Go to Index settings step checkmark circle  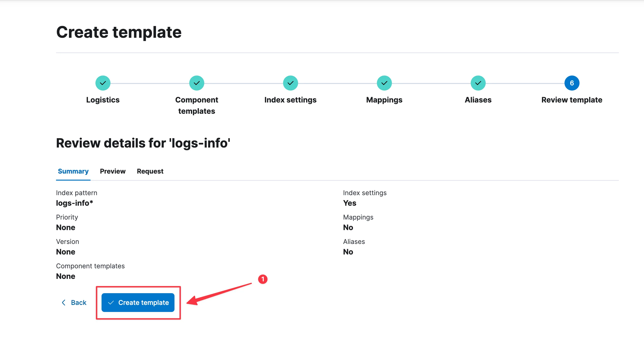290,83
